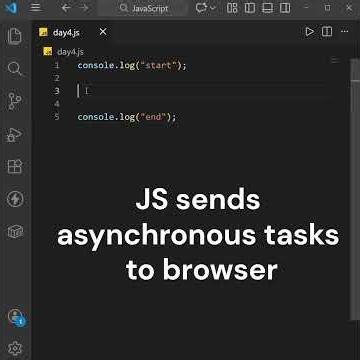Viewport: 360px width, 360px height.
Task: Click the editor minimap preview
Action: pyautogui.click(x=335, y=61)
